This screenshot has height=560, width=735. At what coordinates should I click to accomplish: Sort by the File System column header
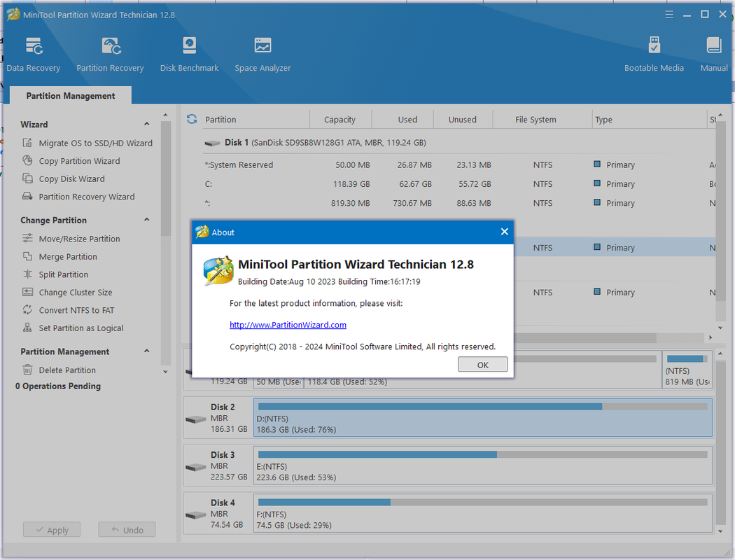point(542,119)
